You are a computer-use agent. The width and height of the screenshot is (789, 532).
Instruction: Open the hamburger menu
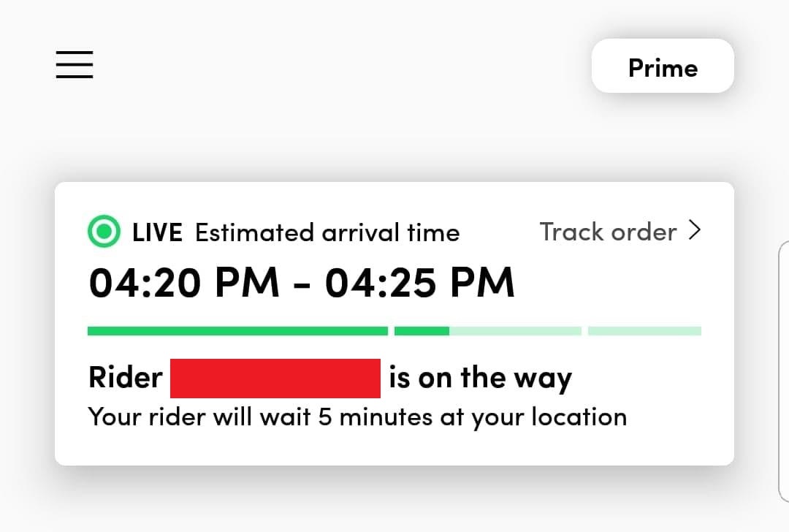[x=75, y=64]
